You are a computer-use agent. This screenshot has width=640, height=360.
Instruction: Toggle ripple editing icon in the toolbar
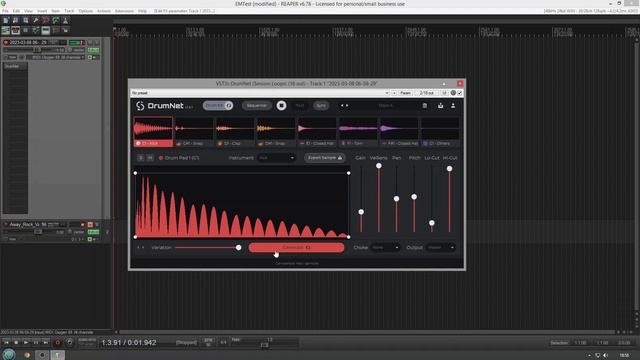[x=26, y=30]
